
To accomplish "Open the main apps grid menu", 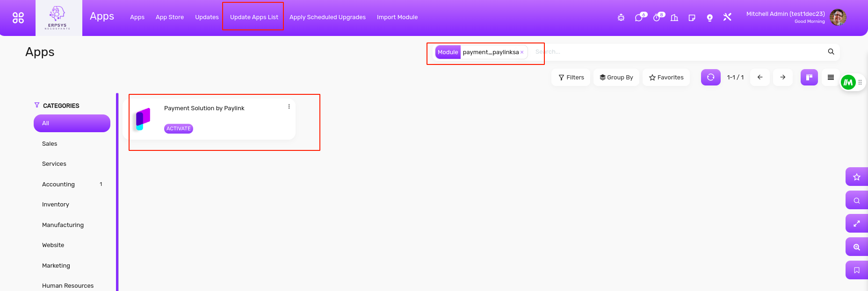I will [x=18, y=18].
